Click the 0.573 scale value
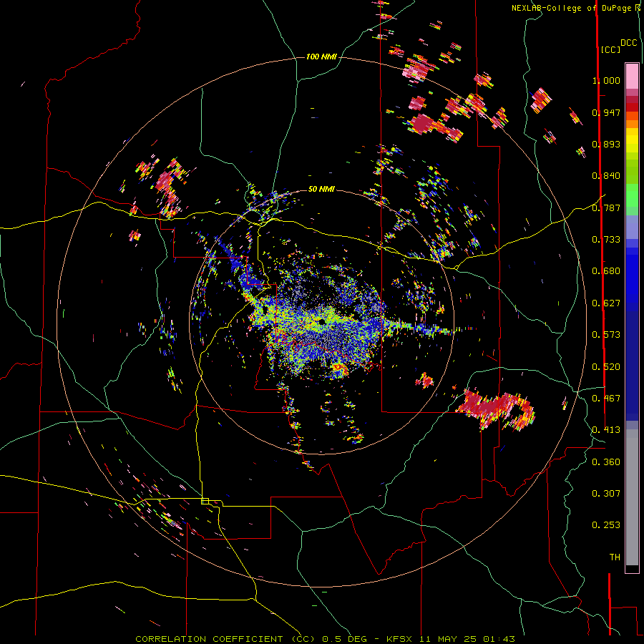Screen dimensions: 644x644 pos(606,335)
